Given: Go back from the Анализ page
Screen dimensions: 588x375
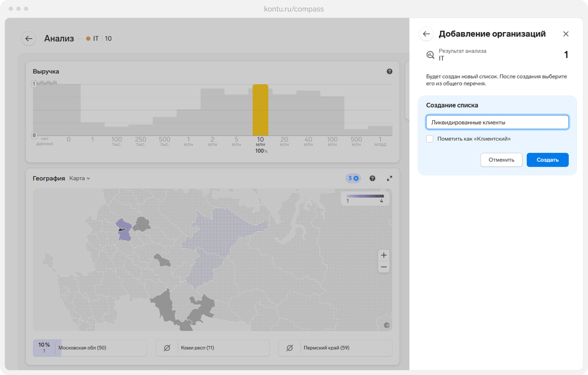Looking at the screenshot, I should pyautogui.click(x=29, y=38).
